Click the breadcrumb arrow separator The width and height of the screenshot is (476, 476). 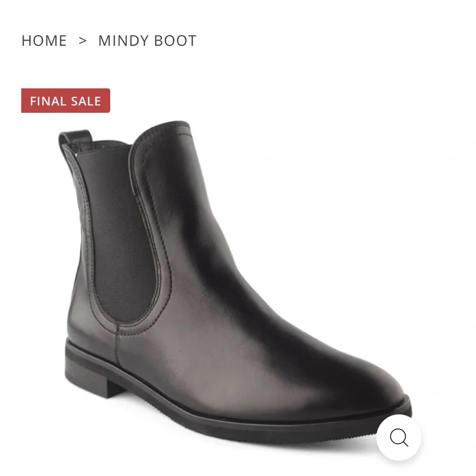coord(82,40)
